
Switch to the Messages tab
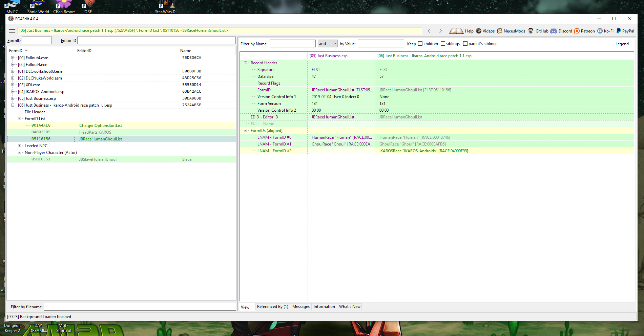tap(301, 307)
